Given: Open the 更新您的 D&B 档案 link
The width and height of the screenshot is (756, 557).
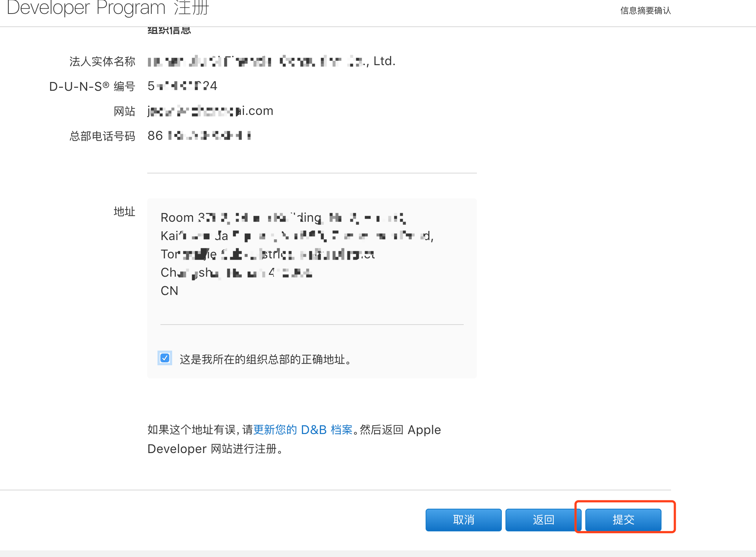Looking at the screenshot, I should pyautogui.click(x=303, y=430).
